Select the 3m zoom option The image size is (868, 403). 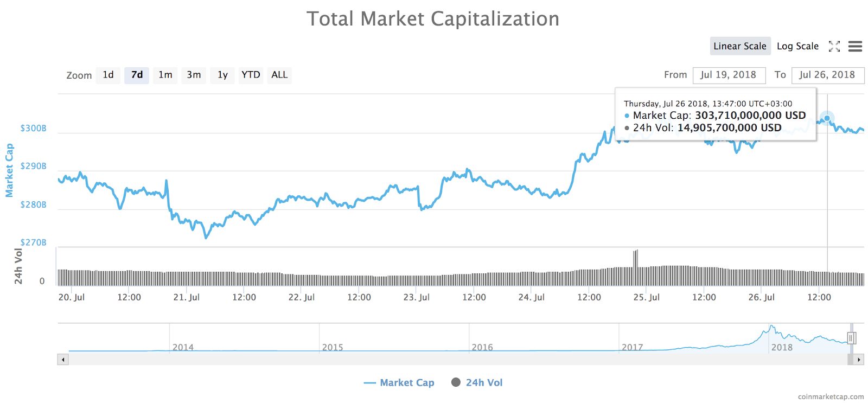194,75
